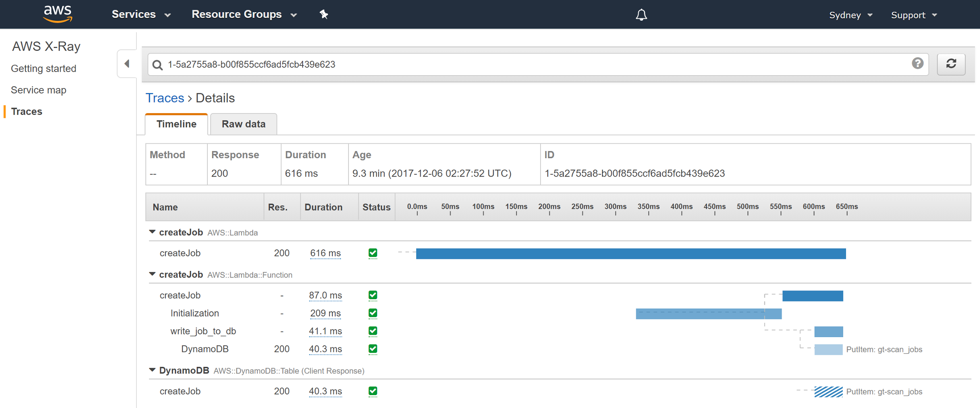Open the Sydney region selector
This screenshot has height=408, width=980.
[x=851, y=15]
